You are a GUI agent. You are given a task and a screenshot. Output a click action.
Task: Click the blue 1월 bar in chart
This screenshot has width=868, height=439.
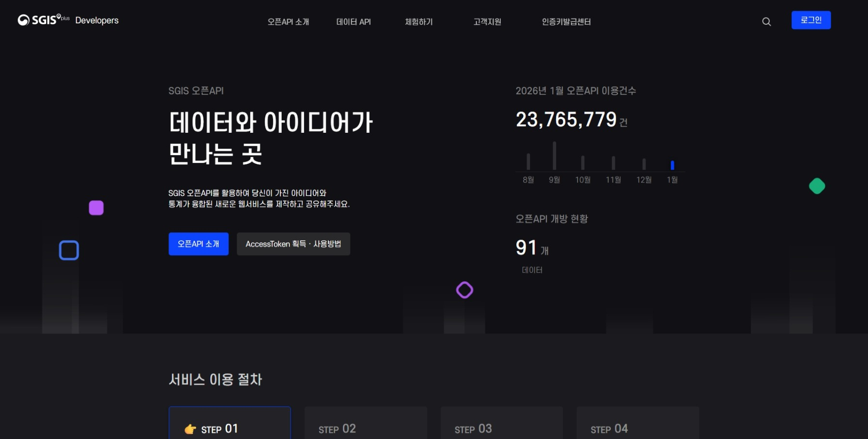(x=672, y=165)
